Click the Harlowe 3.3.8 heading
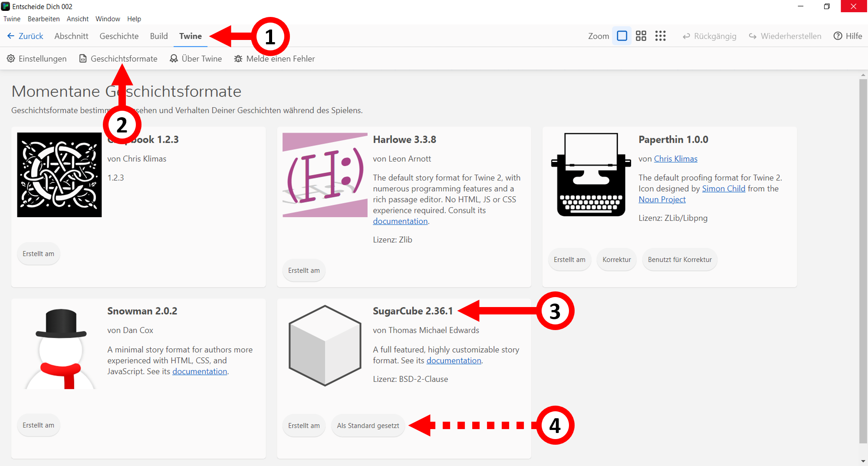Screen dimensions: 868x466 pos(404,139)
